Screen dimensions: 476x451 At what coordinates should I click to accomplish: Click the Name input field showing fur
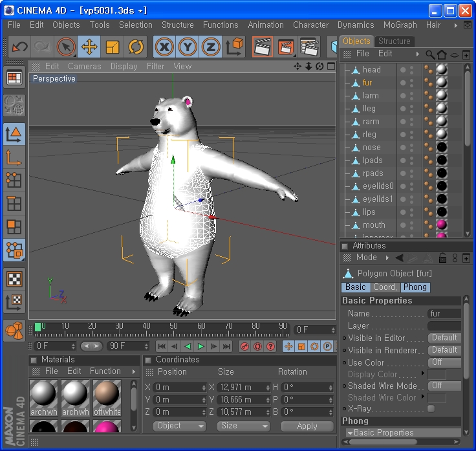point(444,314)
